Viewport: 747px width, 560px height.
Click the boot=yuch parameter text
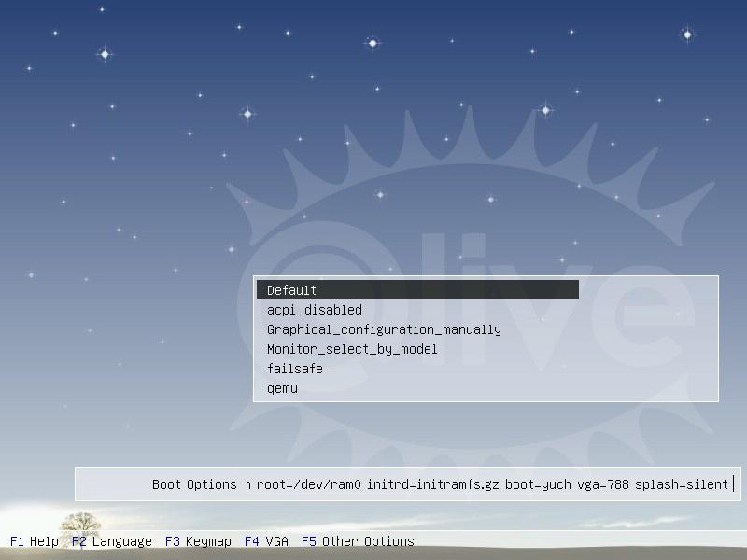pos(538,484)
